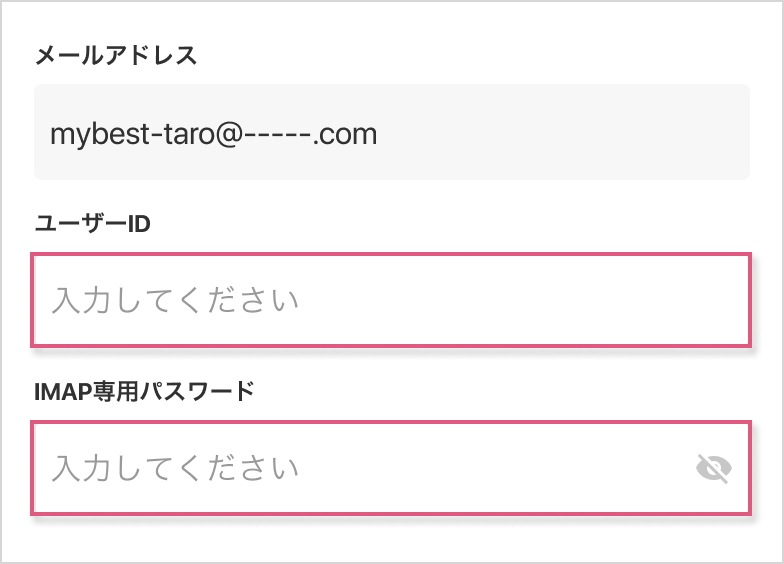Click 入力してください under IMAP専用パスワード
784x564 pixels.
click(175, 468)
